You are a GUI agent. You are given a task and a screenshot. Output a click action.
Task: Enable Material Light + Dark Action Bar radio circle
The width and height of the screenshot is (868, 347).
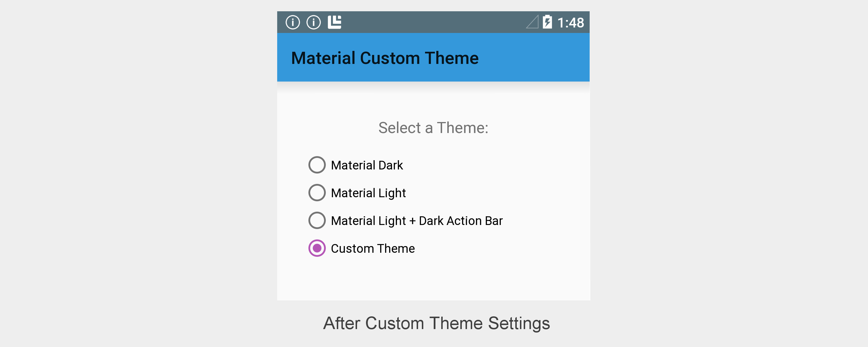tap(317, 220)
